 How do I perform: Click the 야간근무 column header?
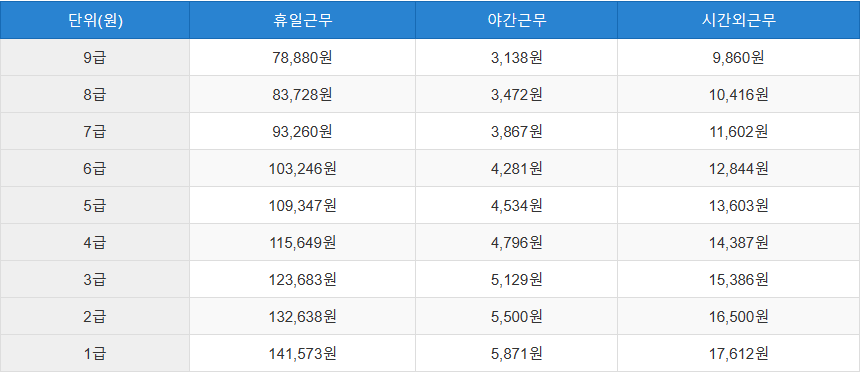pos(516,20)
